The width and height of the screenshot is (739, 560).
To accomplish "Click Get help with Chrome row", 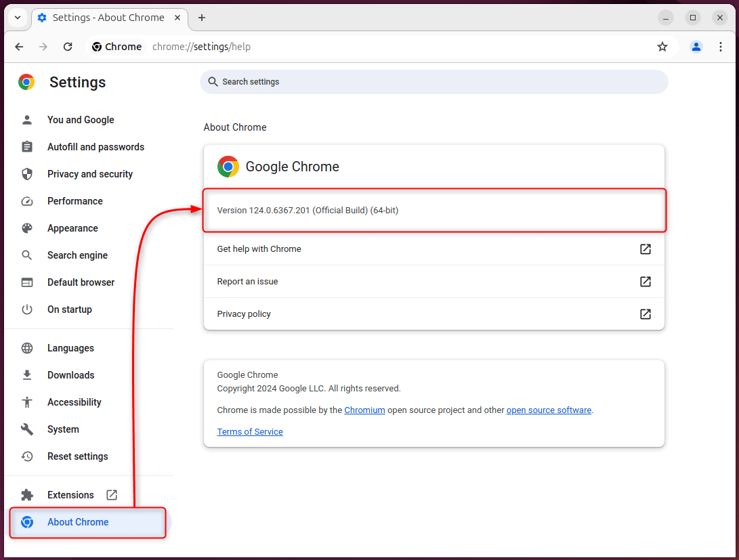I will [x=434, y=249].
